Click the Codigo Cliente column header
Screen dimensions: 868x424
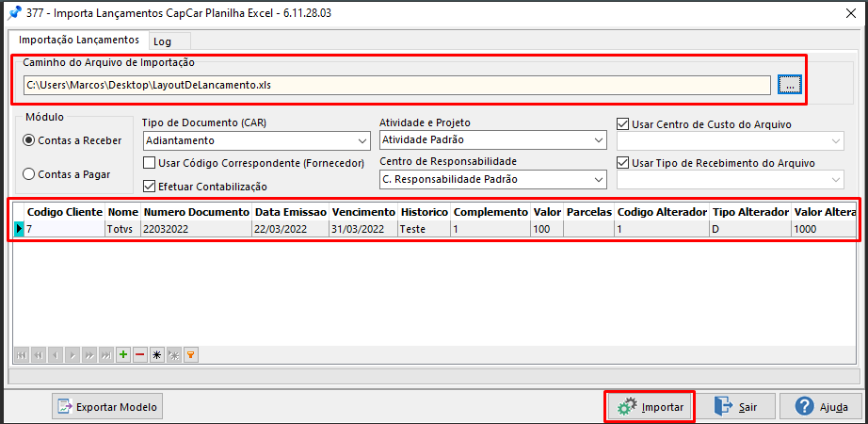[65, 212]
